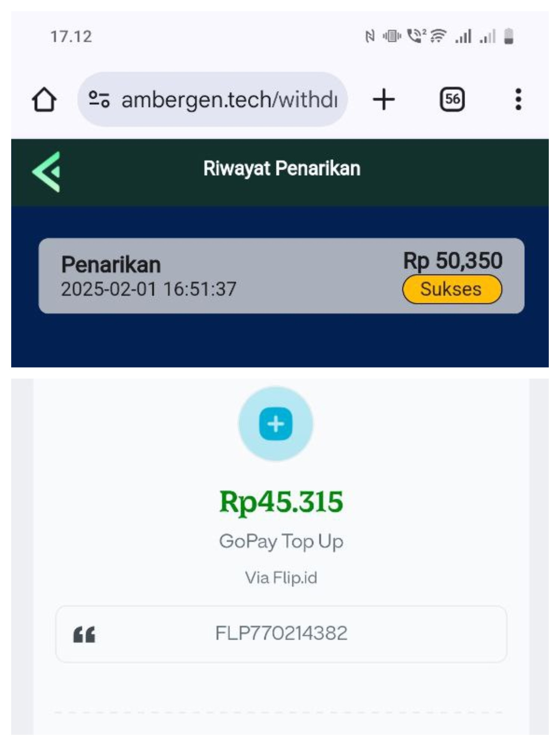Click the Rp45.315 top-up amount
Screen dimensions: 560x746
pyautogui.click(x=281, y=502)
